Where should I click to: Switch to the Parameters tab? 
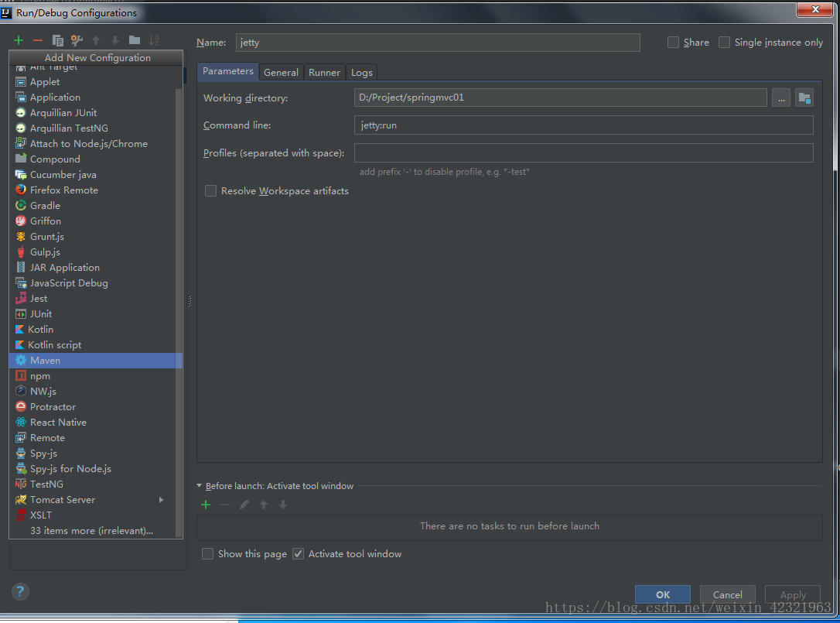point(227,71)
